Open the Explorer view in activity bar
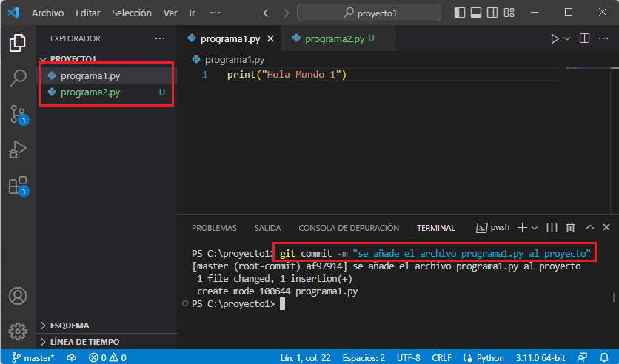The height and width of the screenshot is (364, 619). click(17, 43)
